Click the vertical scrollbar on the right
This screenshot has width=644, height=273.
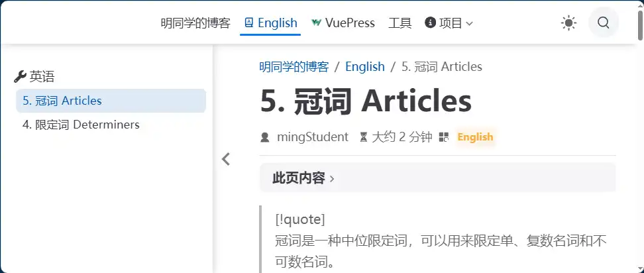639,133
